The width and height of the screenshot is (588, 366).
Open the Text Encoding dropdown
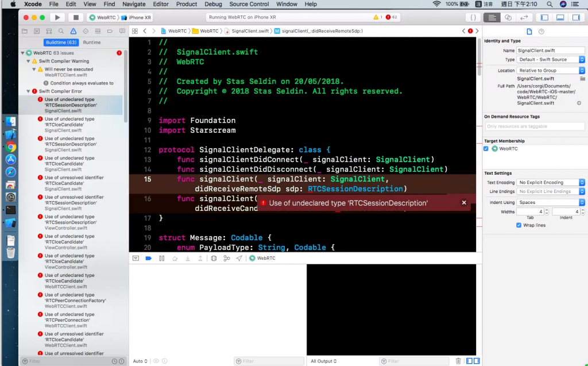[x=551, y=183]
